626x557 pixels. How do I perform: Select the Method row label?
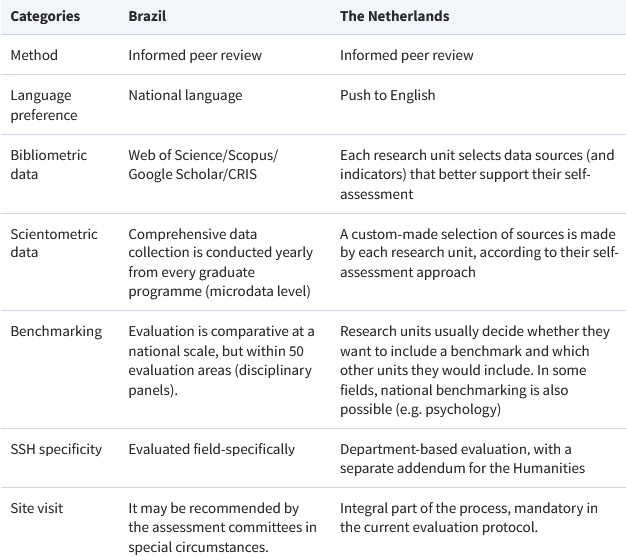click(34, 55)
